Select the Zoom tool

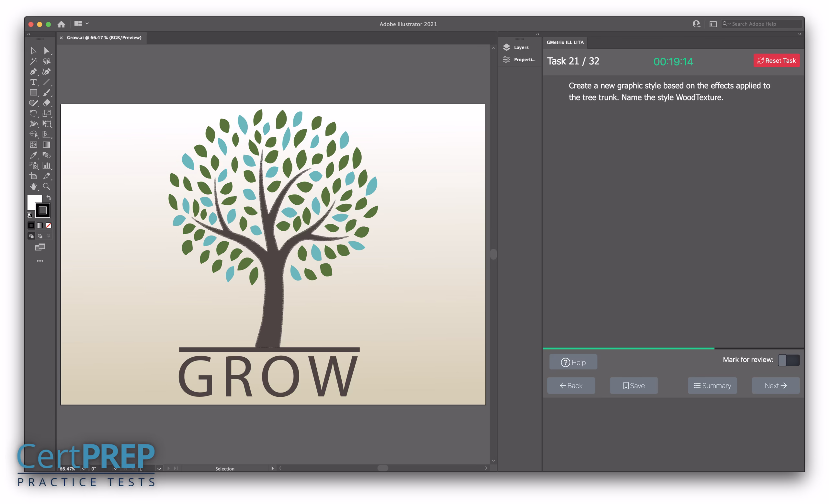46,186
